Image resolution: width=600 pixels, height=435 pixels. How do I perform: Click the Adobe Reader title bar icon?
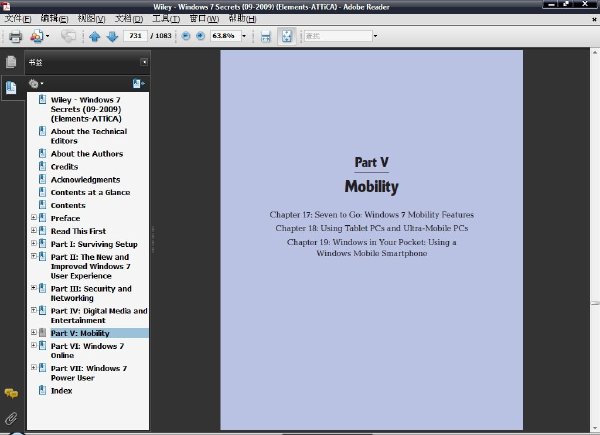click(6, 5)
